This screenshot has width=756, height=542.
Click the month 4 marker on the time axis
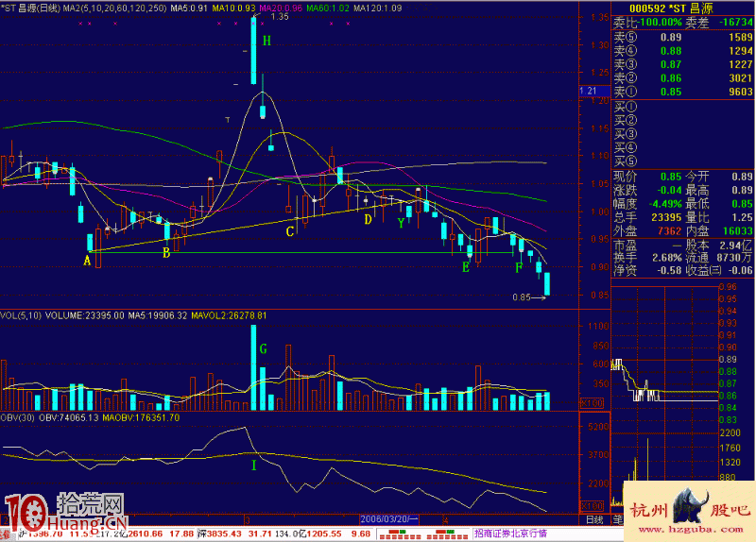[445, 520]
